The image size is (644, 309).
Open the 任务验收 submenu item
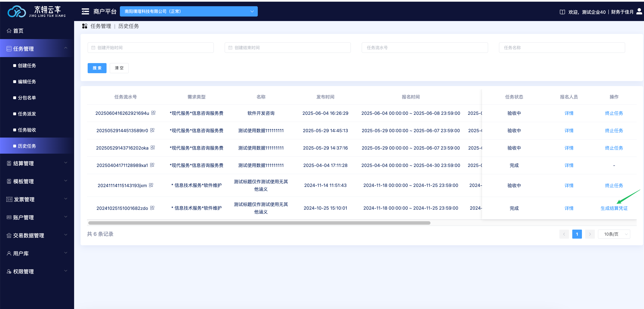[x=27, y=130]
